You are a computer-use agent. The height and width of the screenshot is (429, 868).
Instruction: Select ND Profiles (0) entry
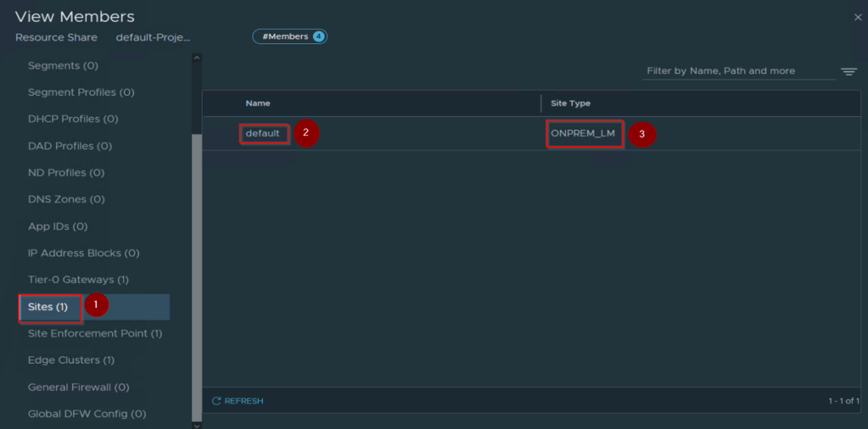point(66,172)
